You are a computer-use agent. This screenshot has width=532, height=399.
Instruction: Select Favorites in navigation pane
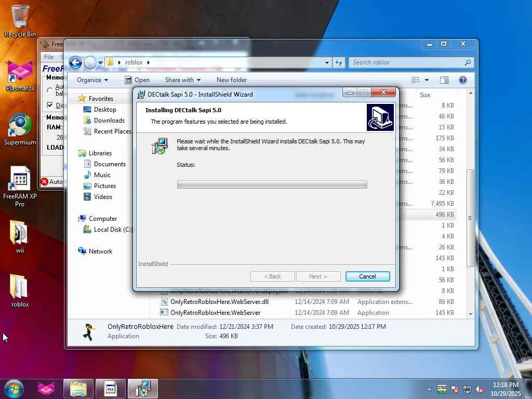coord(101,98)
